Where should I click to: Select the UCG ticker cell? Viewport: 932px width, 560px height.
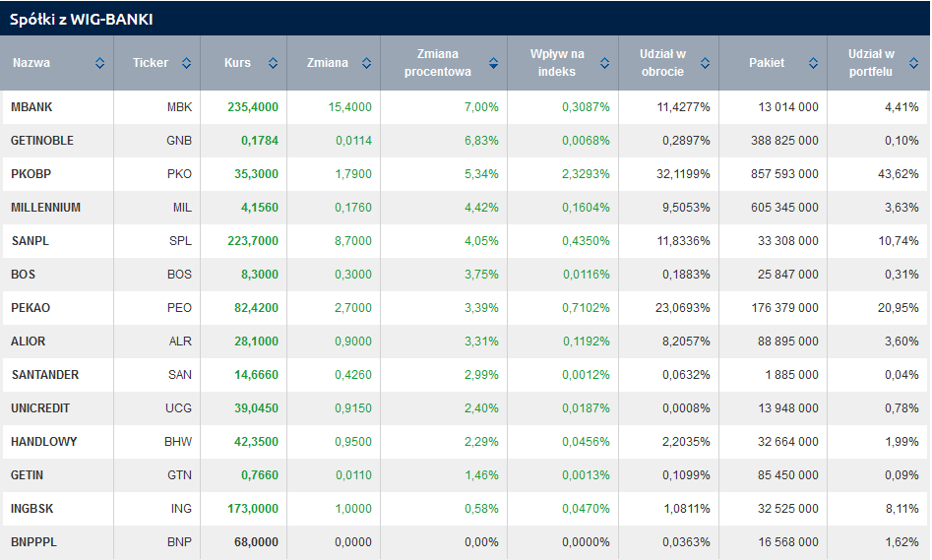[178, 408]
